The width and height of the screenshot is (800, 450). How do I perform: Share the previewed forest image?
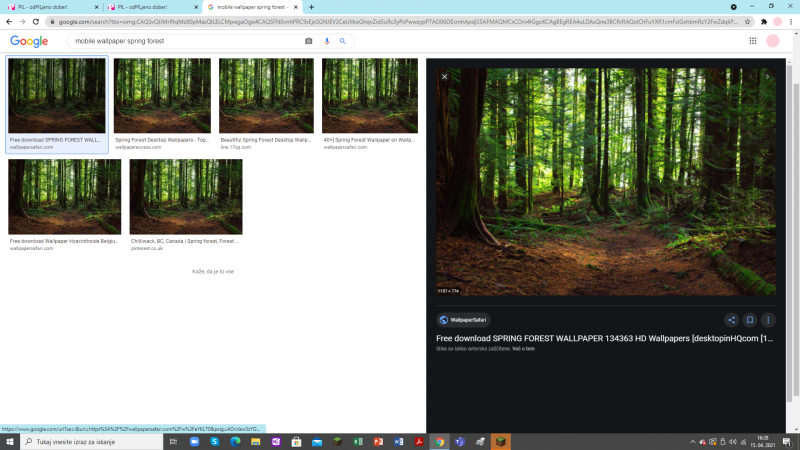(731, 320)
